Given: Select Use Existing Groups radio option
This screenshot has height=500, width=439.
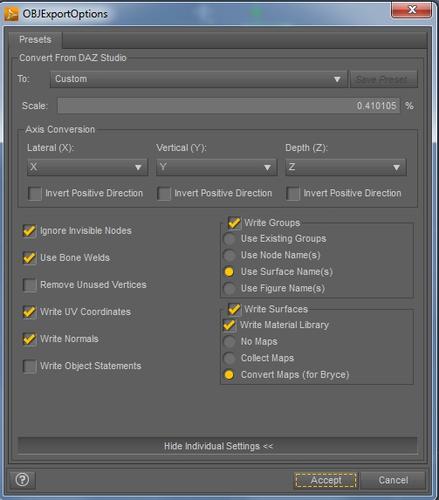Looking at the screenshot, I should pyautogui.click(x=229, y=239).
